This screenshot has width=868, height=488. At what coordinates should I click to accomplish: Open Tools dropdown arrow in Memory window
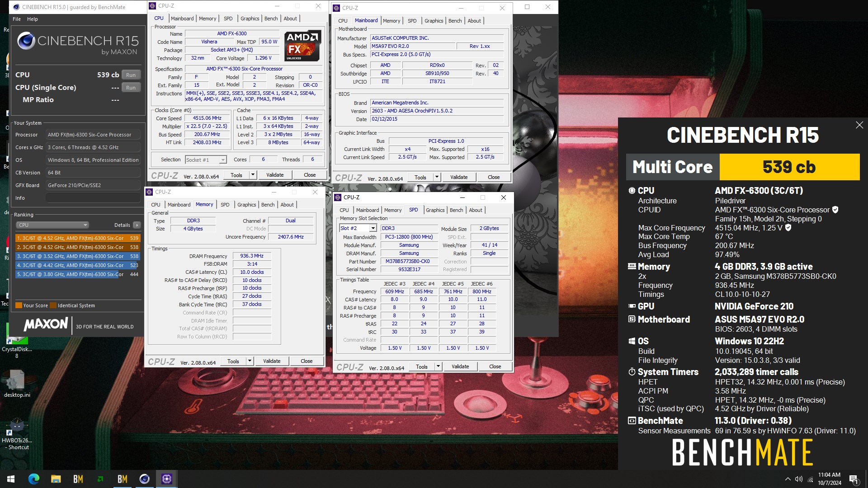coord(250,361)
